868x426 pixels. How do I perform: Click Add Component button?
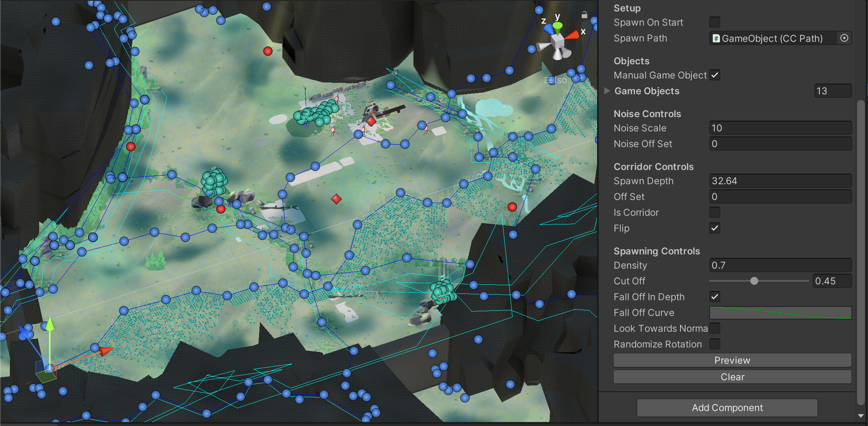click(727, 407)
